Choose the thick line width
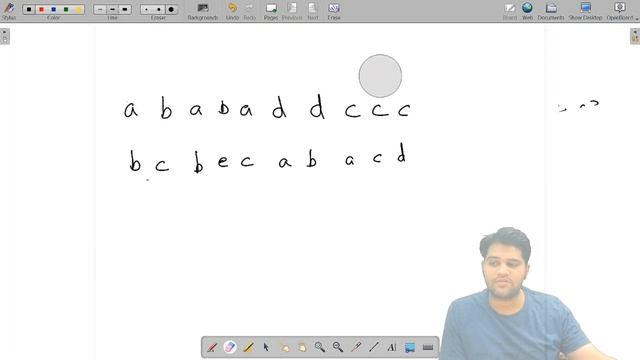 (124, 9)
